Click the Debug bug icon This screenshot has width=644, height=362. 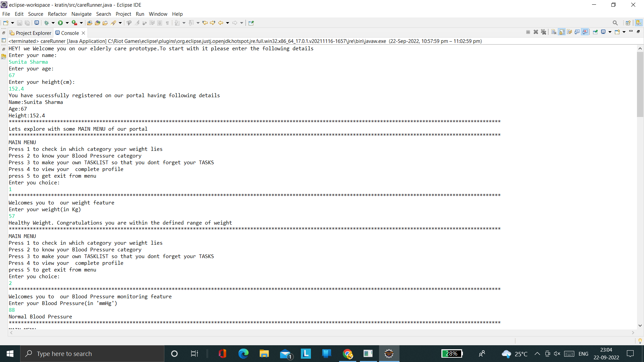tap(47, 23)
